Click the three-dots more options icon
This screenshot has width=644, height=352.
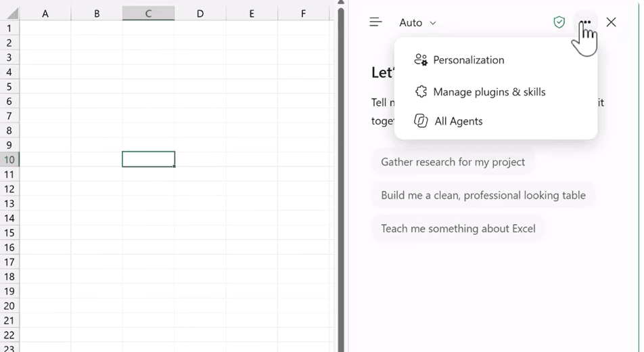tap(586, 22)
